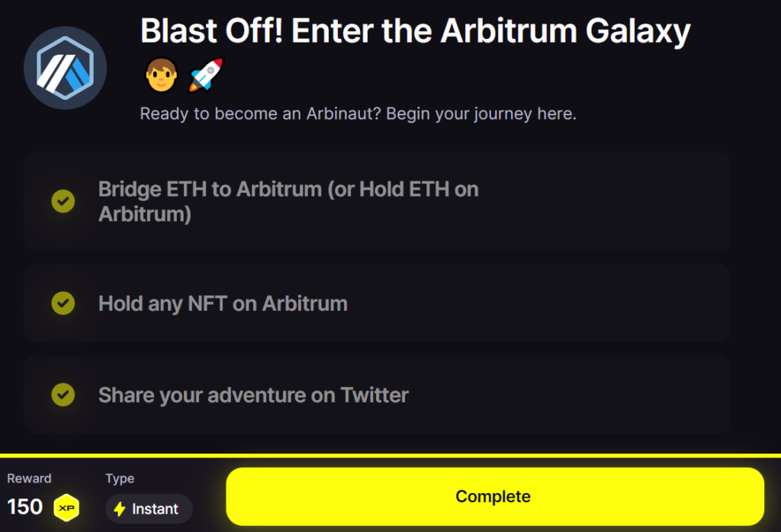Click the Blast Off quest title
781x532 pixels.
tap(415, 32)
